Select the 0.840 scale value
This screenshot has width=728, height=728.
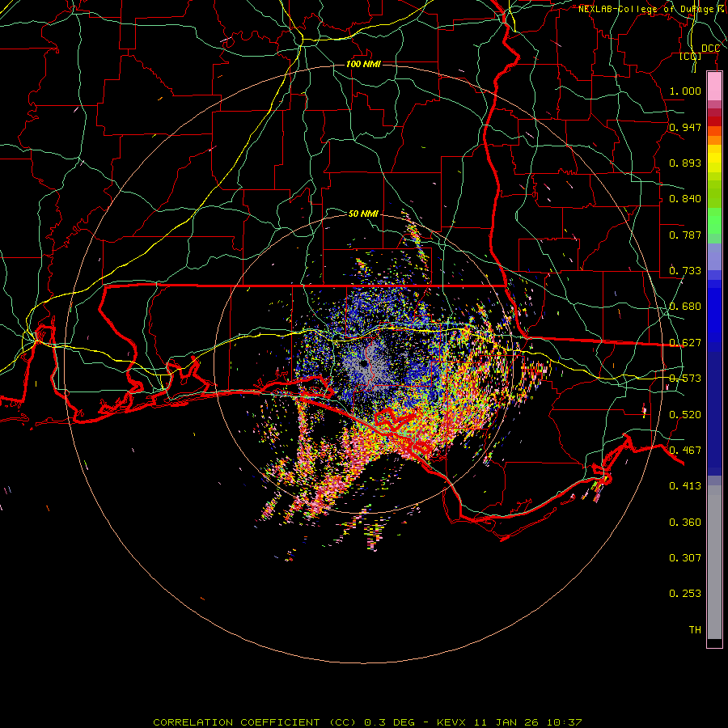685,199
